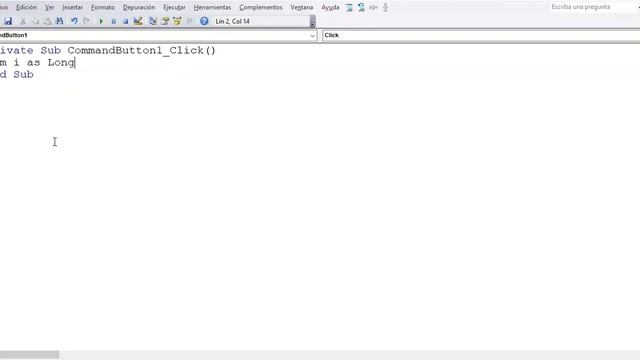
Task: Click the third grey icon after Ayuda
Action: tap(373, 7)
